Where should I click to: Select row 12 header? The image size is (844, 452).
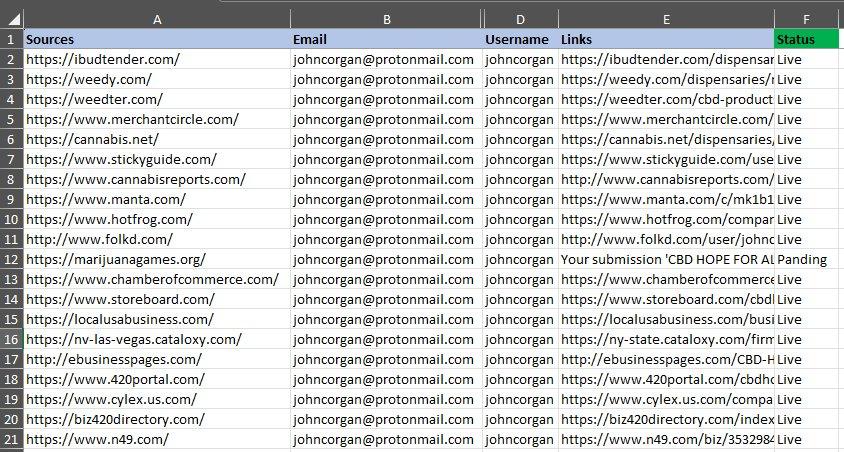pyautogui.click(x=11, y=259)
